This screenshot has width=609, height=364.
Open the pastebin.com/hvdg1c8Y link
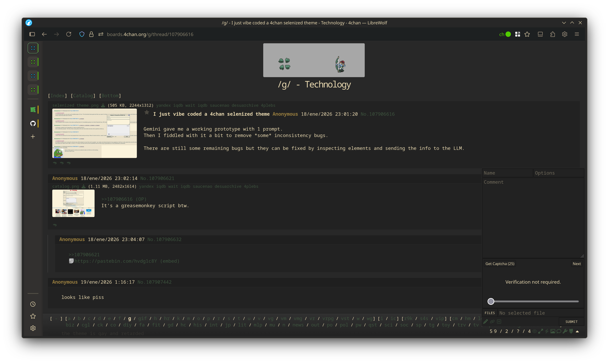click(x=116, y=261)
